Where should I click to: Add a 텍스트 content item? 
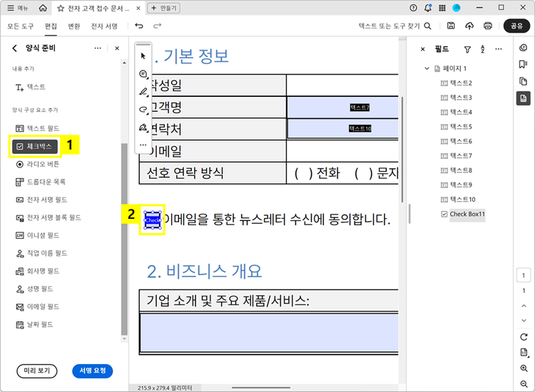coord(31,87)
